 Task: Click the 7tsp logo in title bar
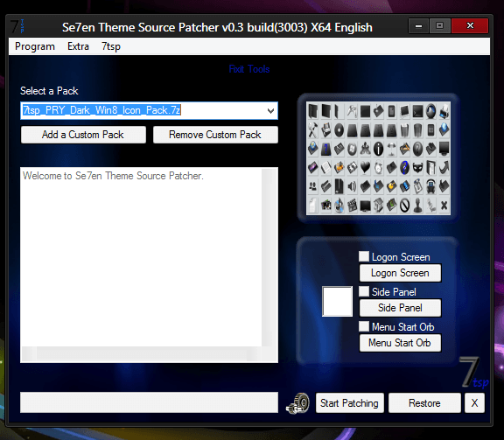[17, 26]
